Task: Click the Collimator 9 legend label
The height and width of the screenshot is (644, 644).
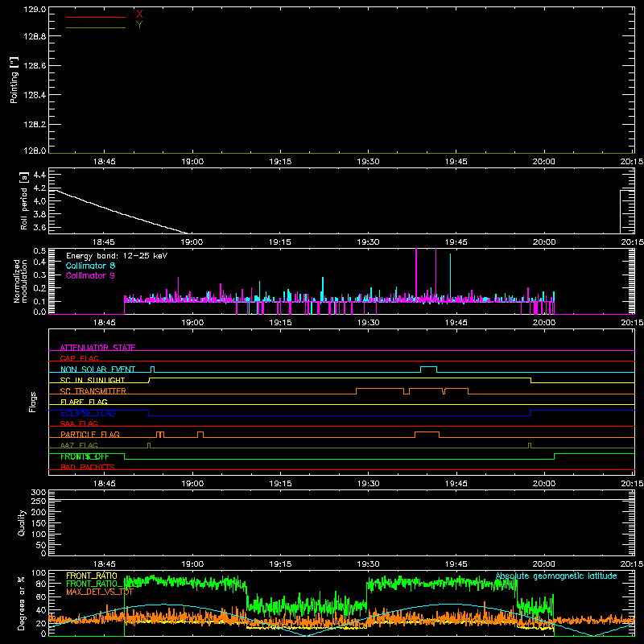Action: coord(90,275)
